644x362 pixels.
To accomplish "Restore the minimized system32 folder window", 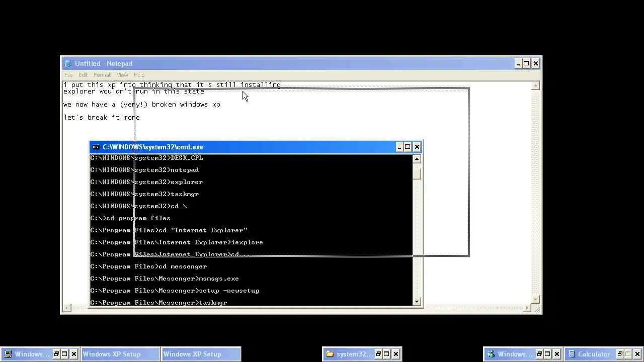I will click(x=379, y=354).
